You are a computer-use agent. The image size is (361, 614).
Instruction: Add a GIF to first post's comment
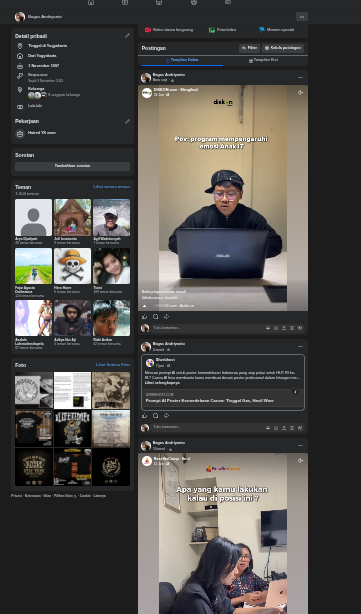(292, 328)
